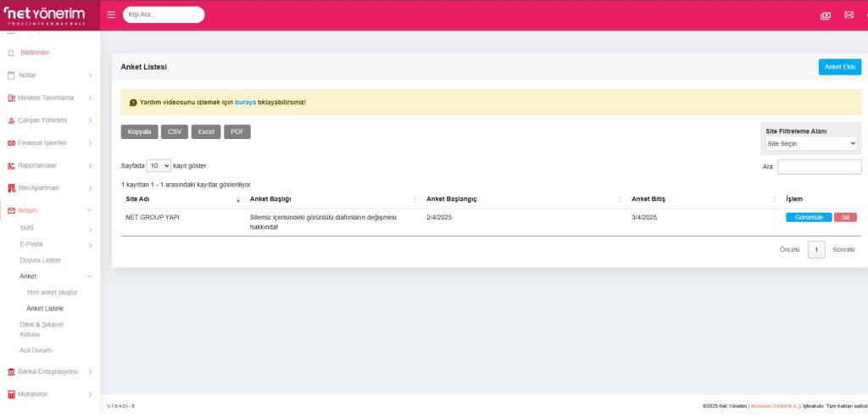The image size is (868, 417).
Task: Delete the survey with Sil button
Action: 845,217
